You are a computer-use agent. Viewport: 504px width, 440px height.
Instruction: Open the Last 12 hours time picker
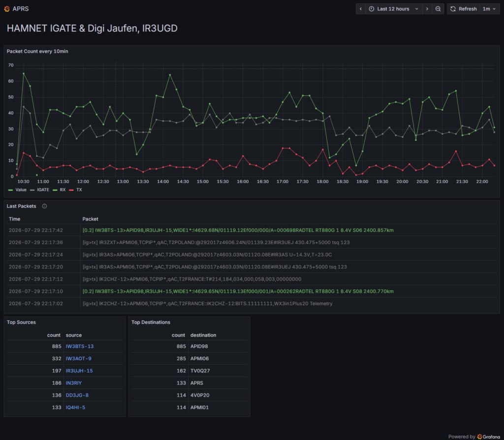pos(394,9)
